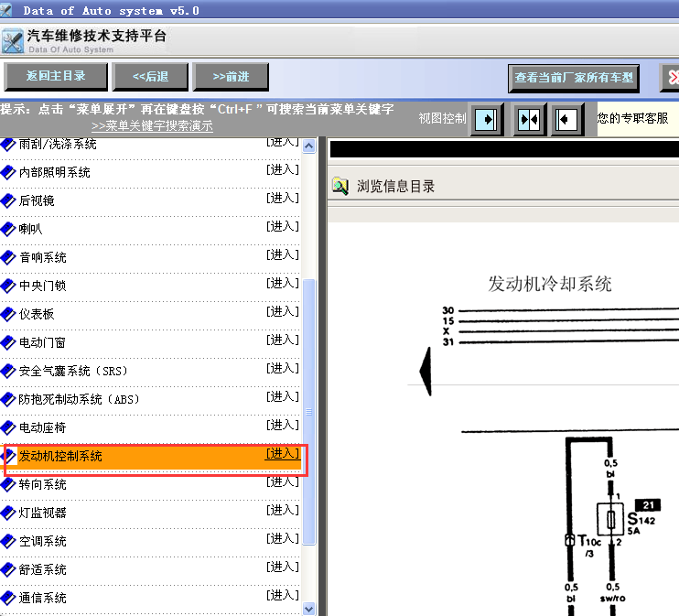
Task: Click [进入] for 电动座椅
Action: pyautogui.click(x=283, y=425)
